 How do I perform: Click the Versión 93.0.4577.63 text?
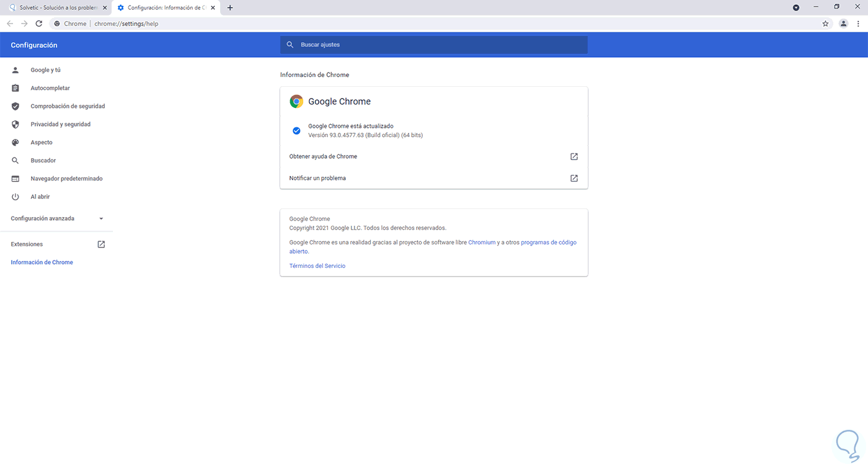(365, 135)
